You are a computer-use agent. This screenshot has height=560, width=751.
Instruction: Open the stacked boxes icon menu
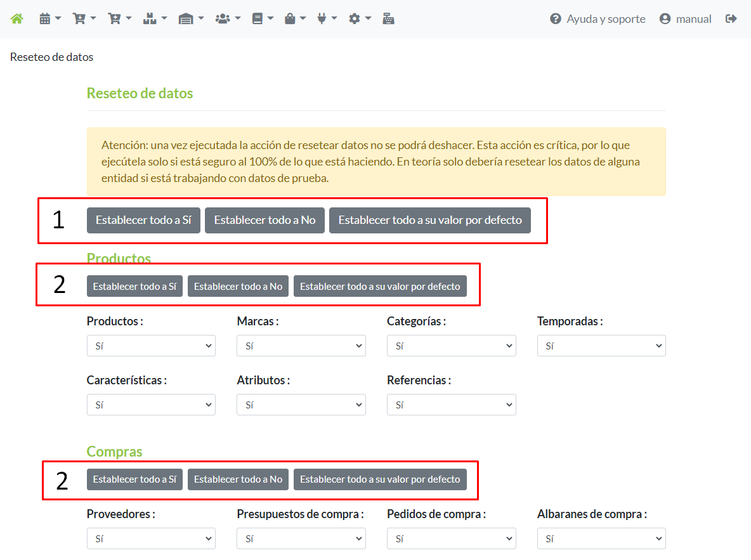154,19
